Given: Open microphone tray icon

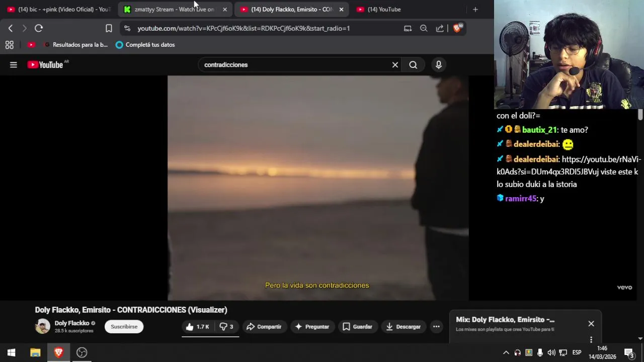Looking at the screenshot, I should tap(540, 352).
